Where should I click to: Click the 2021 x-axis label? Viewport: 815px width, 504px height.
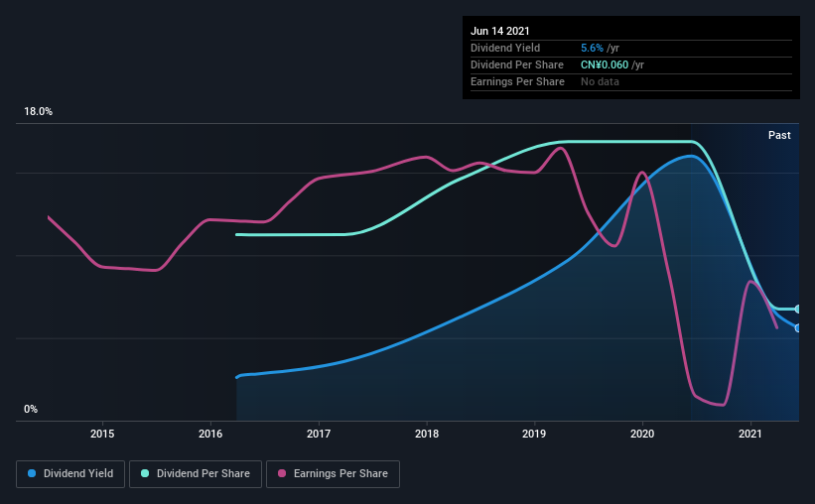tap(750, 434)
